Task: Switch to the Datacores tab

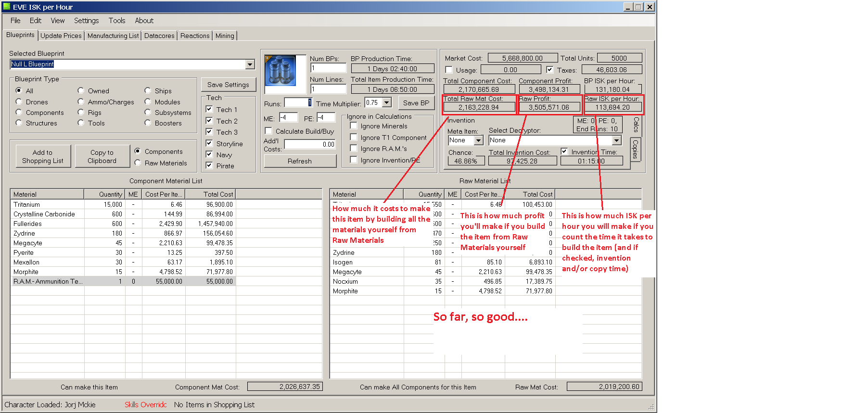Action: [x=159, y=36]
